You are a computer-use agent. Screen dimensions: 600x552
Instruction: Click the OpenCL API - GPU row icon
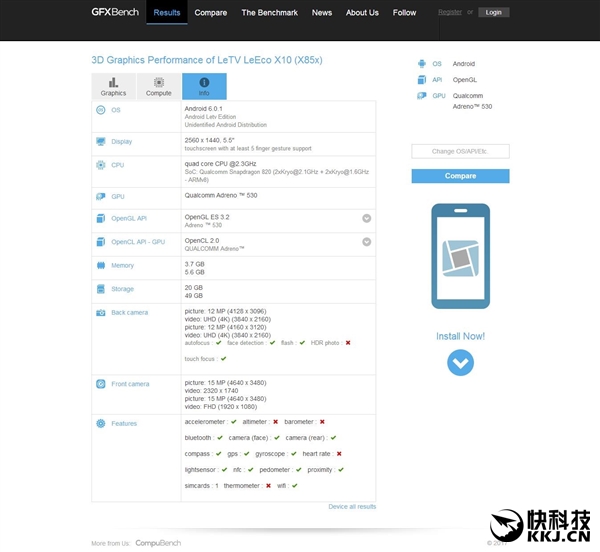point(101,242)
